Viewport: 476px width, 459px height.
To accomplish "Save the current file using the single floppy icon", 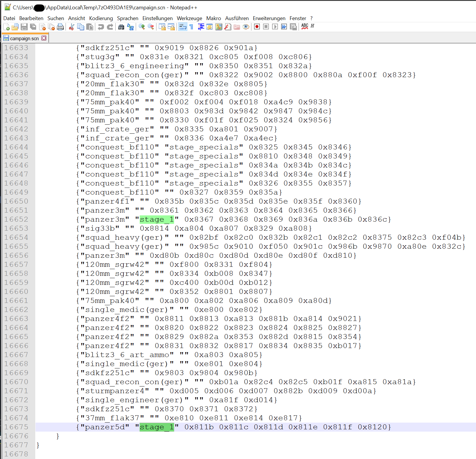I will coord(24,27).
